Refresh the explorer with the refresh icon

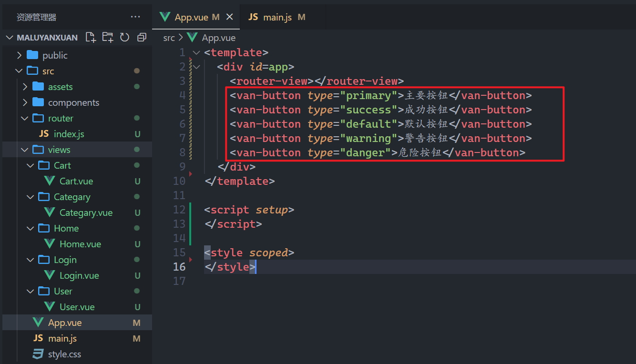(x=125, y=37)
